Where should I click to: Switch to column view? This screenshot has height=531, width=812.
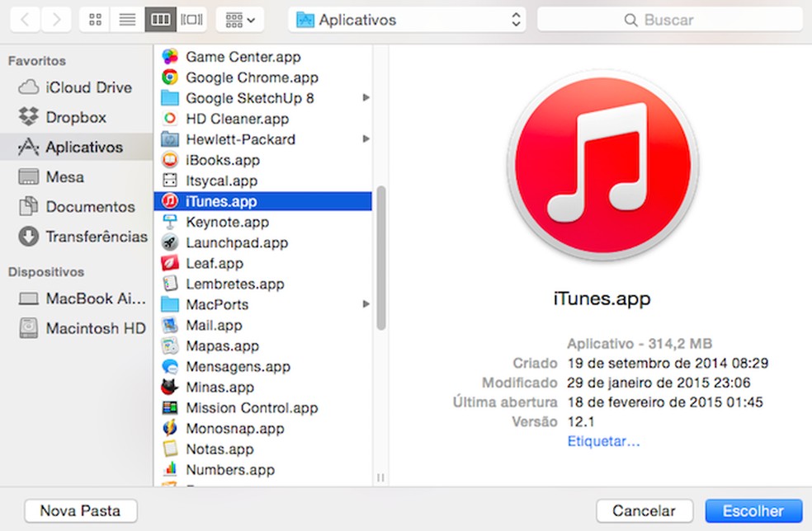click(x=160, y=20)
